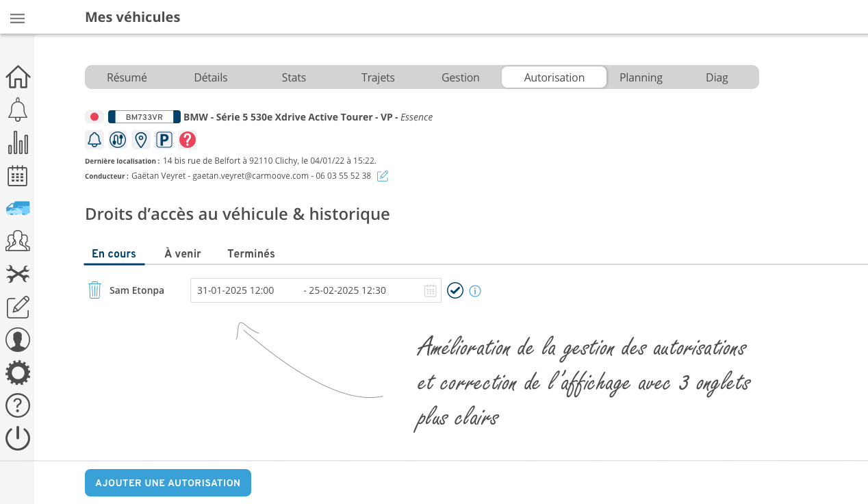Select the Terminés sub-tab
The height and width of the screenshot is (504, 868).
point(251,253)
